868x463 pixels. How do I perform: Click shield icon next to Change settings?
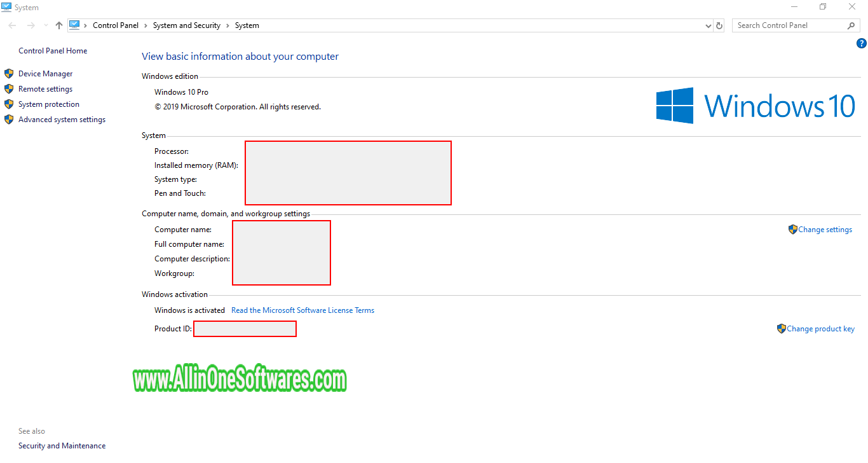point(793,230)
